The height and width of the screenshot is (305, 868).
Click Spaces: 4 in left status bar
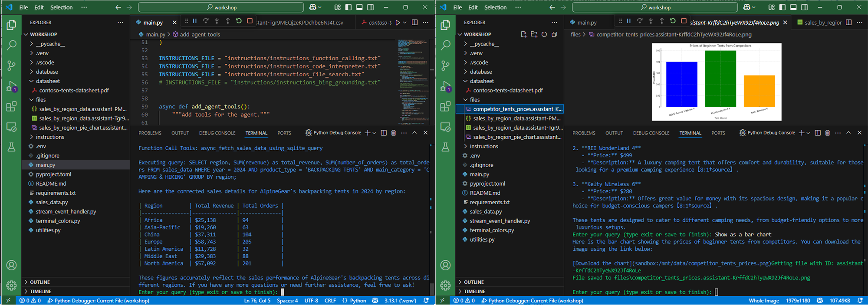coord(287,301)
